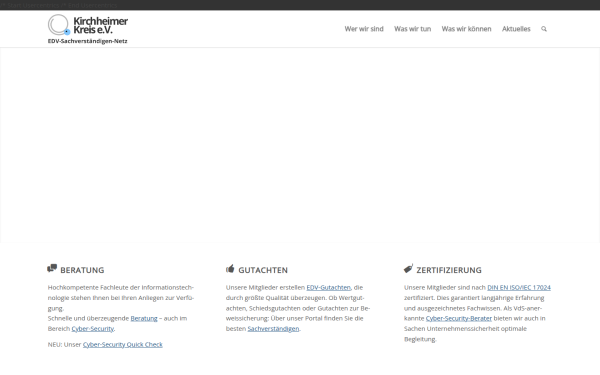The height and width of the screenshot is (375, 600).
Task: Click the 'NEU: Unser' text
Action: 64,344
